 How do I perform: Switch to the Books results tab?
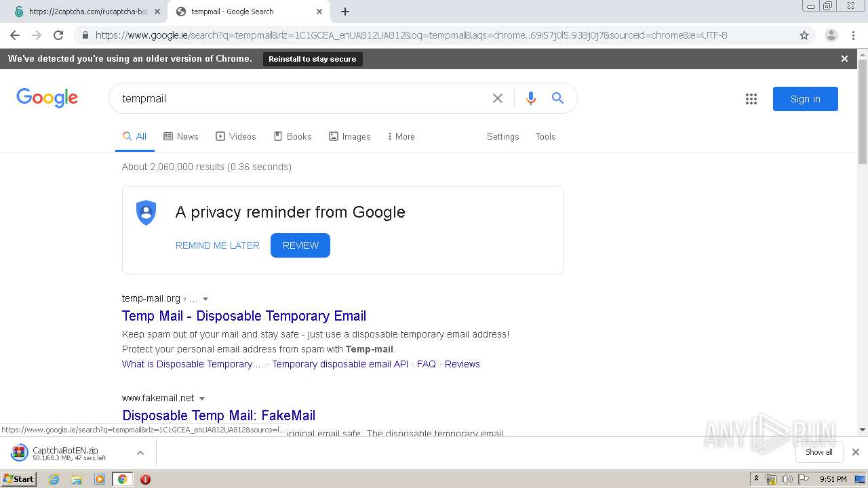(x=293, y=136)
